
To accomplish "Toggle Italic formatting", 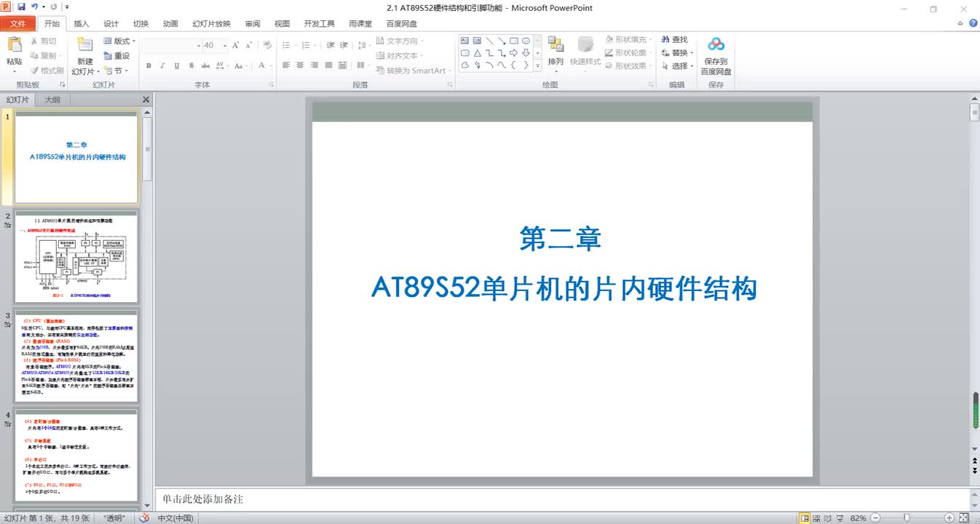I will click(x=162, y=65).
